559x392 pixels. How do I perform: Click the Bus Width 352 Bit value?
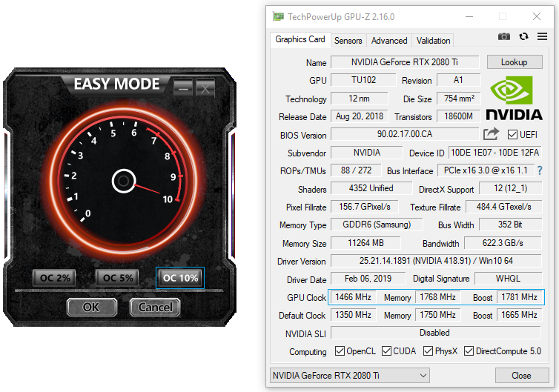pos(510,225)
